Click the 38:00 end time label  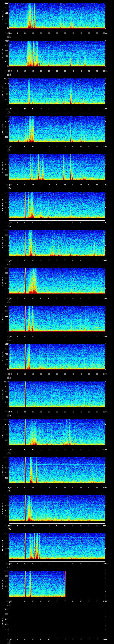[x=105, y=525]
